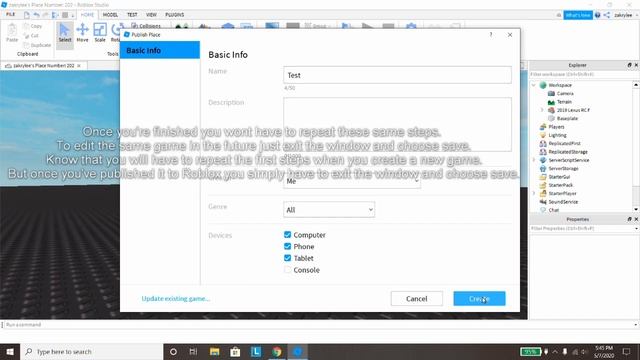
Task: Expand the StarterPlayer node
Action: [x=534, y=193]
